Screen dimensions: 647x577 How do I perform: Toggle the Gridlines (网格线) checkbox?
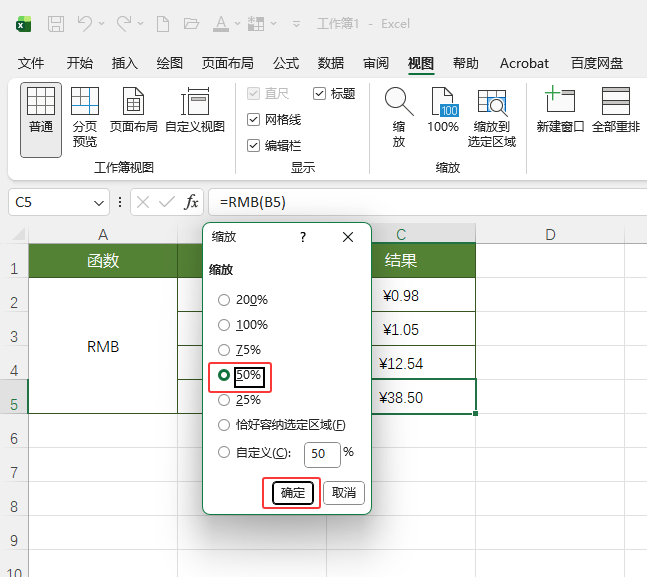click(253, 120)
